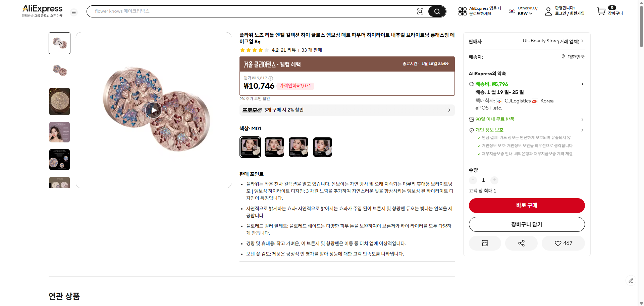Click the search magnifier icon
This screenshot has height=306, width=644.
(x=437, y=11)
